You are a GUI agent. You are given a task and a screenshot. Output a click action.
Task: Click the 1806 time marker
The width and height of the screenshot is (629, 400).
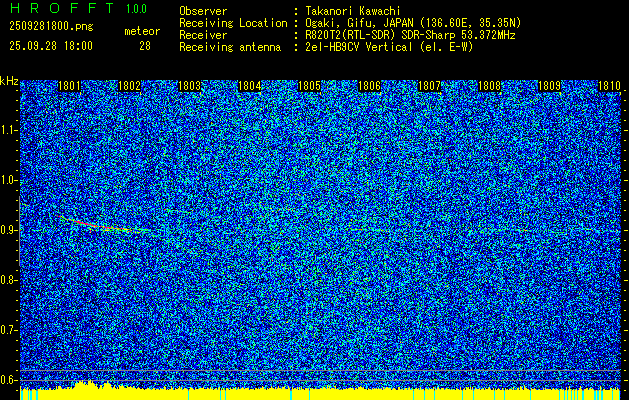[369, 86]
